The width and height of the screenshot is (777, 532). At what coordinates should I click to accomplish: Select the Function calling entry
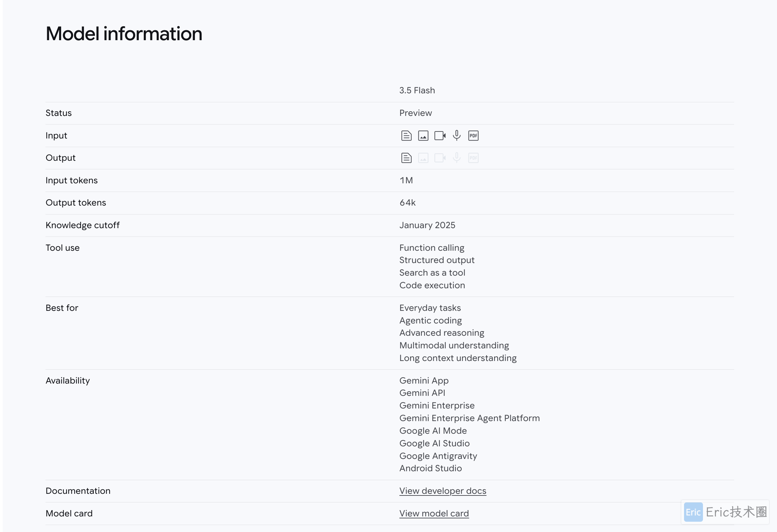click(x=432, y=248)
